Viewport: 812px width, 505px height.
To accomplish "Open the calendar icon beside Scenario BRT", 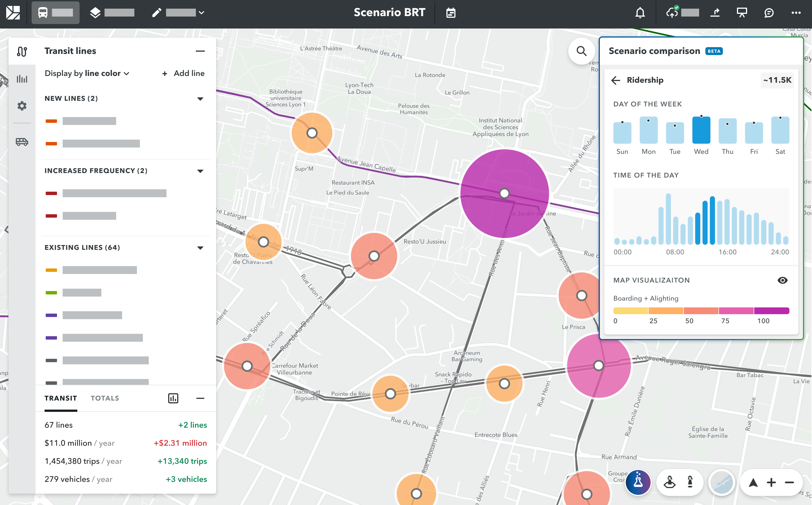I will click(451, 13).
